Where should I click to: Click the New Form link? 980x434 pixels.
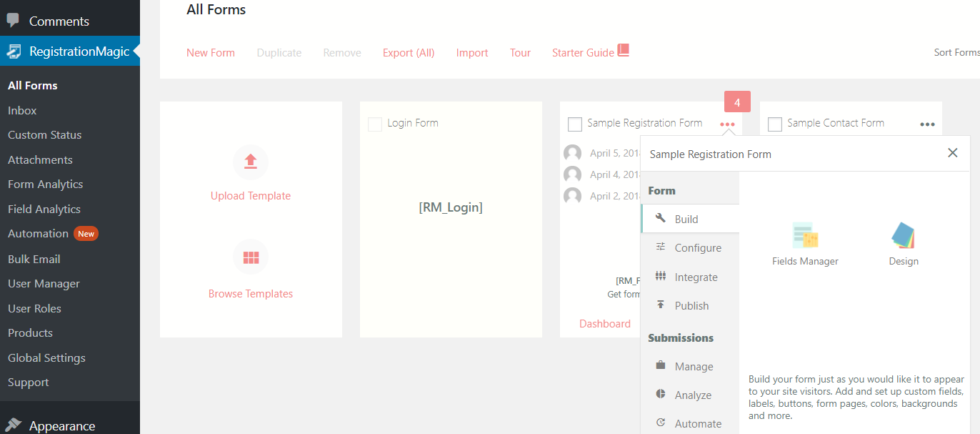click(211, 53)
